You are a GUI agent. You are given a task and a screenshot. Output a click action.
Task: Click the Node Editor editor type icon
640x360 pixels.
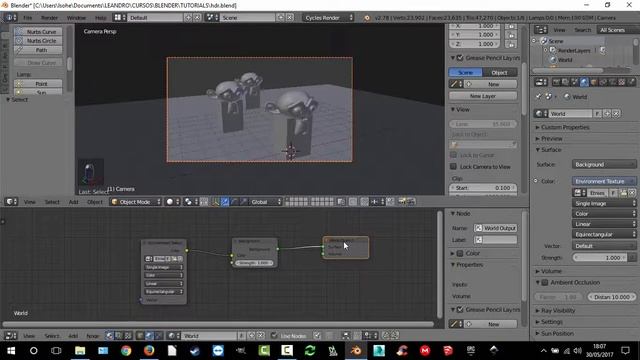[11, 336]
